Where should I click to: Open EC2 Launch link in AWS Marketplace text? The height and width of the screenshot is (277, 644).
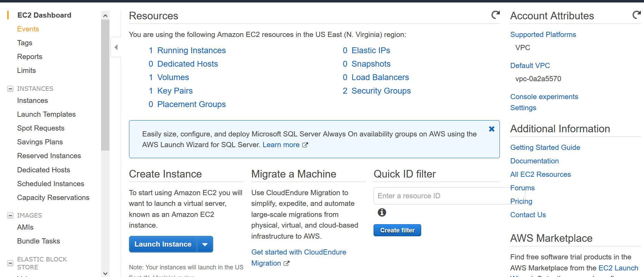(618, 268)
